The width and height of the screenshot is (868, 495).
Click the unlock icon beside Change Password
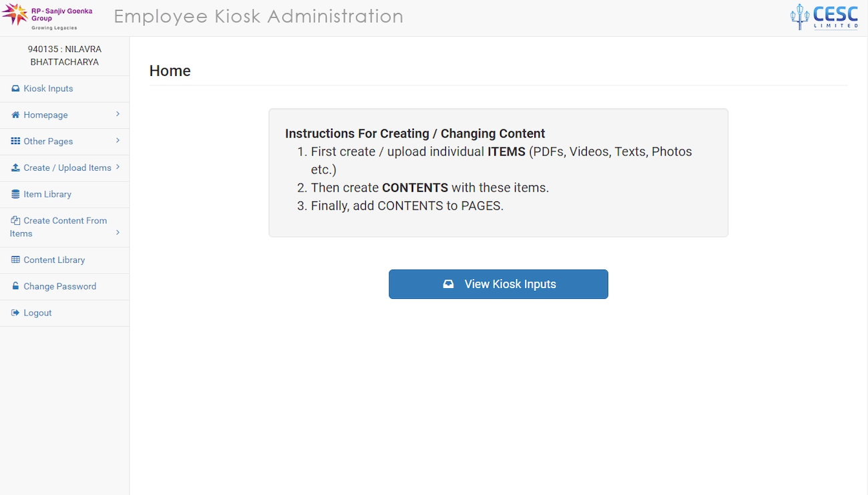15,286
